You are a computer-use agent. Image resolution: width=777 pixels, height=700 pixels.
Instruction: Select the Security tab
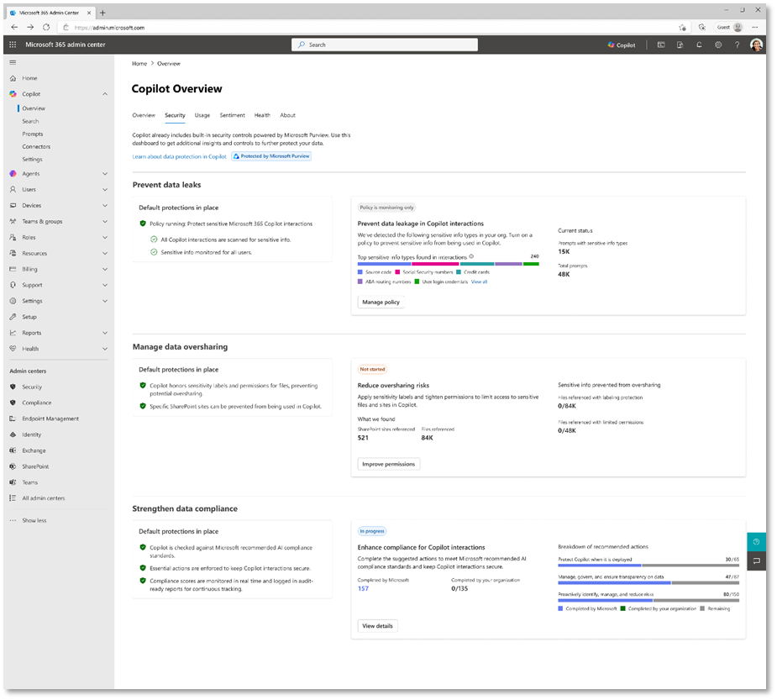[x=175, y=115]
